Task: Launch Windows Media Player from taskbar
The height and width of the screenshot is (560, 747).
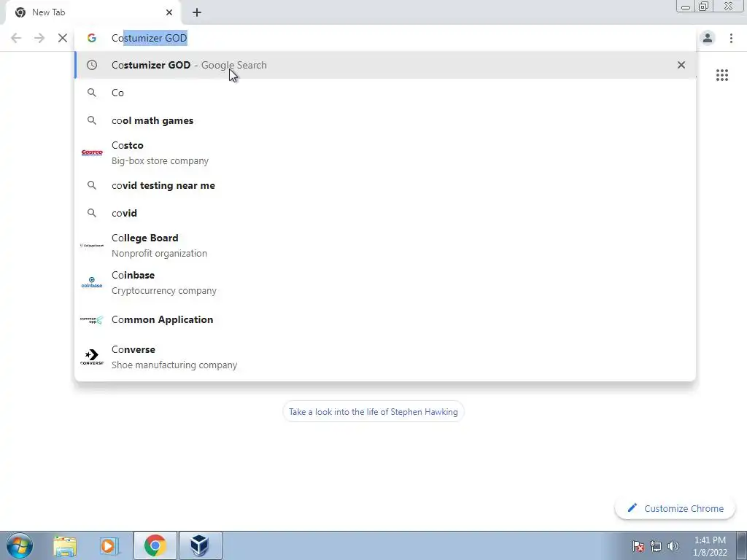Action: click(x=109, y=545)
